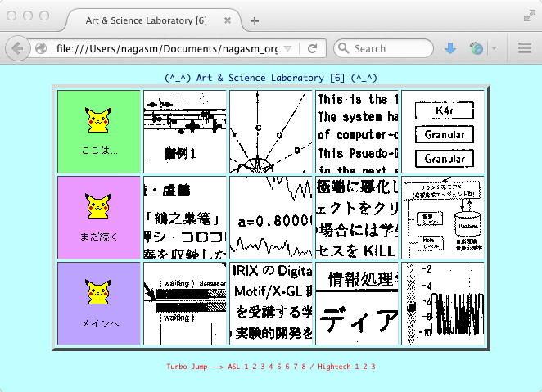Open the musical score 譜例1 thumbnail
This screenshot has height=392, width=542.
click(185, 132)
